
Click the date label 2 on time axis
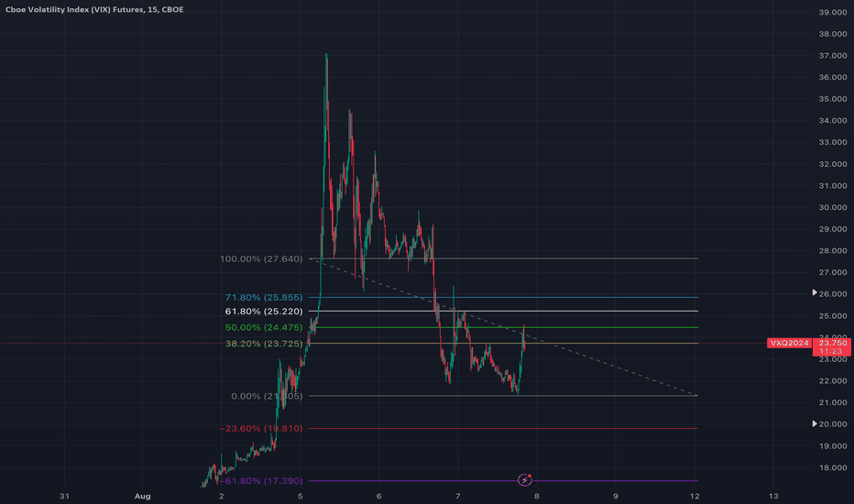click(221, 496)
